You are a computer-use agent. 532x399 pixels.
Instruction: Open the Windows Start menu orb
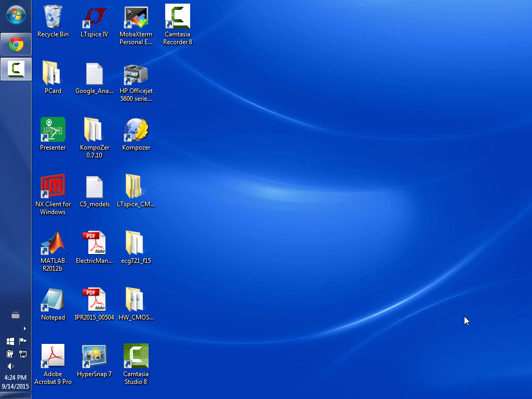[x=16, y=15]
